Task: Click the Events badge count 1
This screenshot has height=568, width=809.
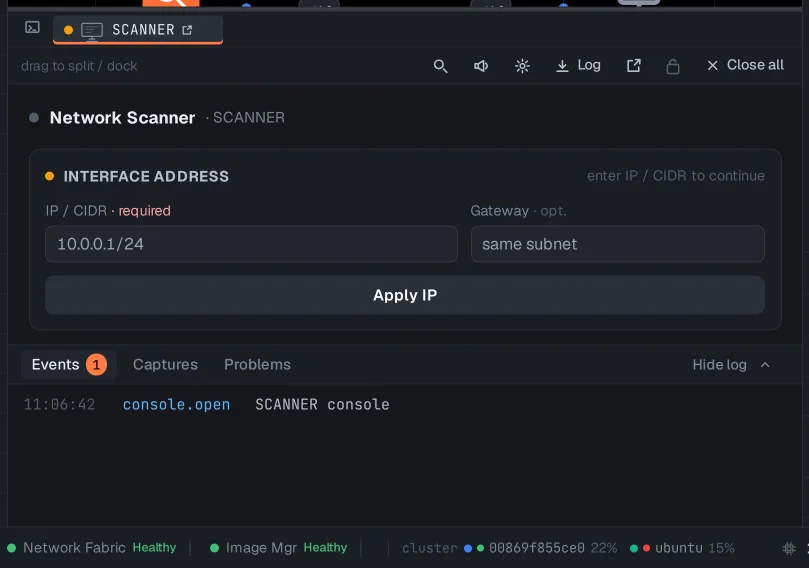Action: [x=96, y=365]
